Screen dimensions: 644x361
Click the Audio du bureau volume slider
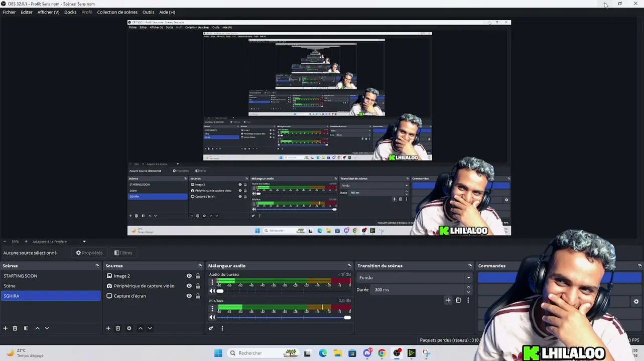coord(284,291)
